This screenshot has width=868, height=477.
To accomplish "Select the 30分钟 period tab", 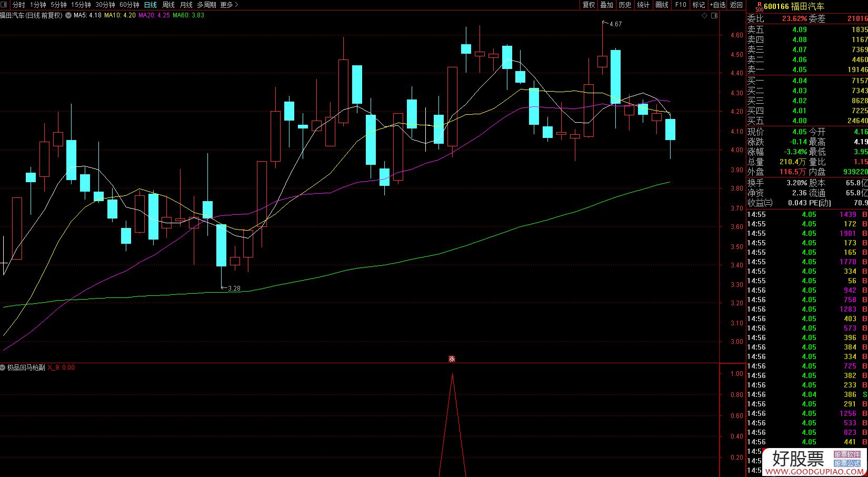I will [x=105, y=5].
